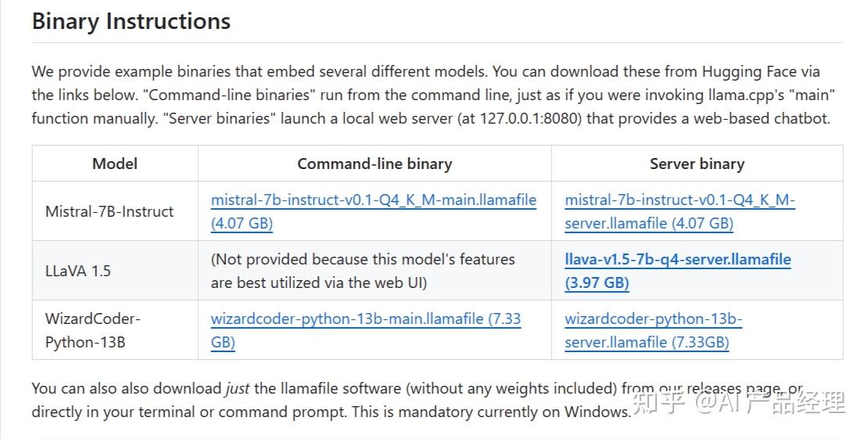
Task: Select the Model column header
Action: click(x=115, y=164)
